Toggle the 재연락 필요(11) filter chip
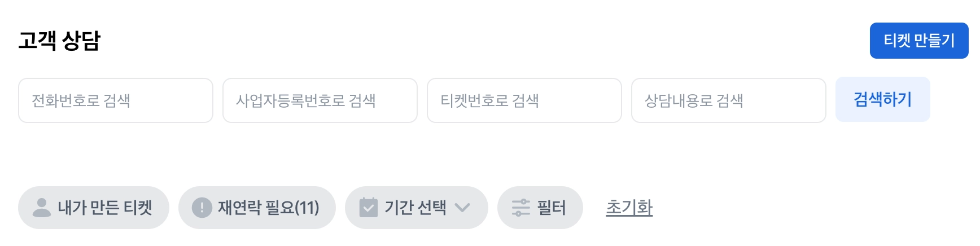This screenshot has width=980, height=246. (x=257, y=208)
